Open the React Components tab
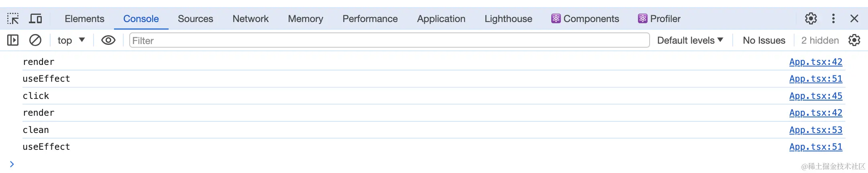This screenshot has width=868, height=173. [585, 19]
